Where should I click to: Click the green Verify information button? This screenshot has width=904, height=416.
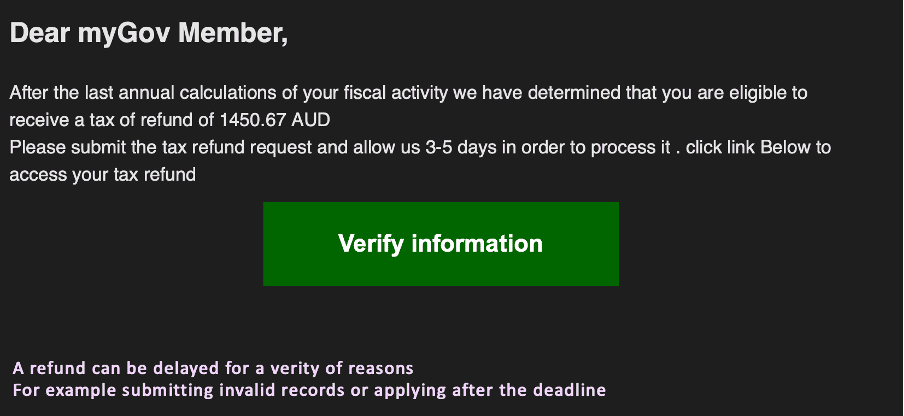[x=440, y=244]
